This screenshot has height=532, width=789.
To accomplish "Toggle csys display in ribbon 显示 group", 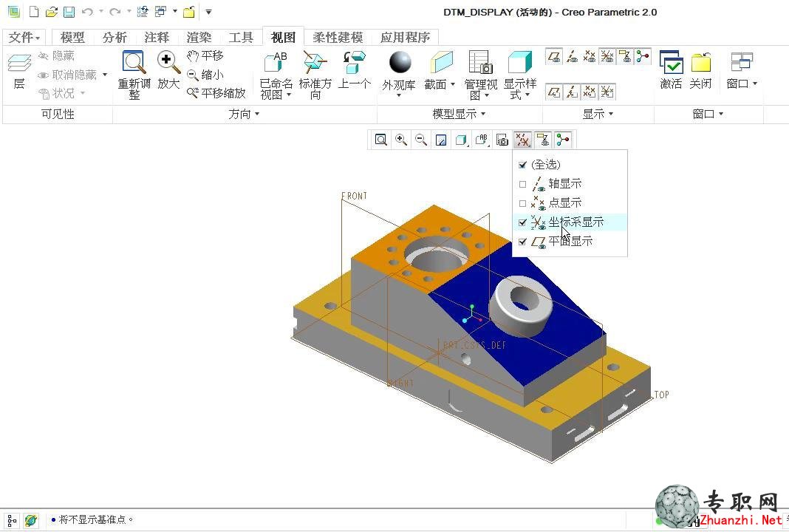I will [x=607, y=56].
